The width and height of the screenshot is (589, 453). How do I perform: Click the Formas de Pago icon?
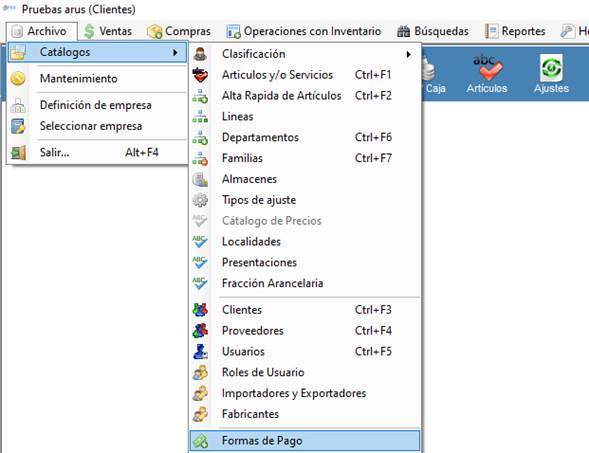[x=200, y=441]
